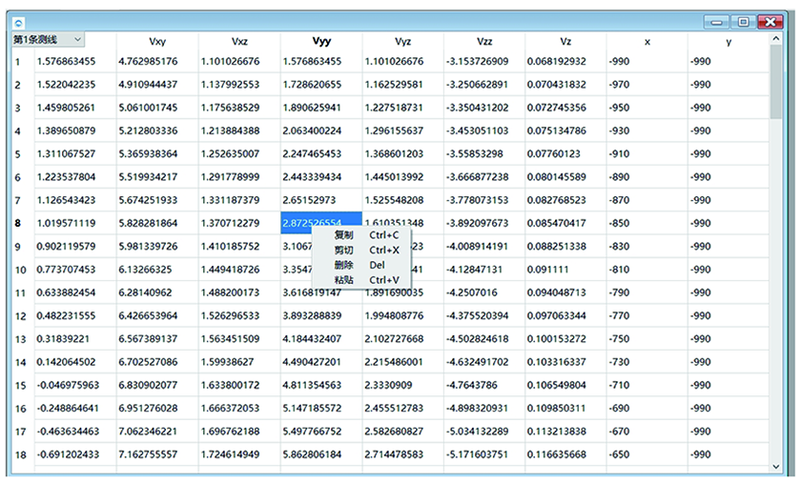Screen dimensions: 800x483
Task: Minimize the window
Action: (x=718, y=20)
